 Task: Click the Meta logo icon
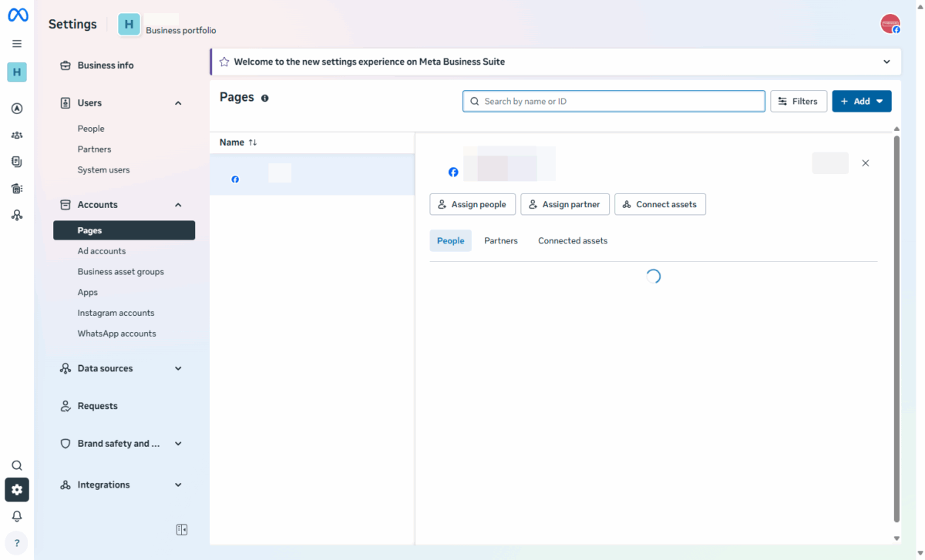pos(17,15)
